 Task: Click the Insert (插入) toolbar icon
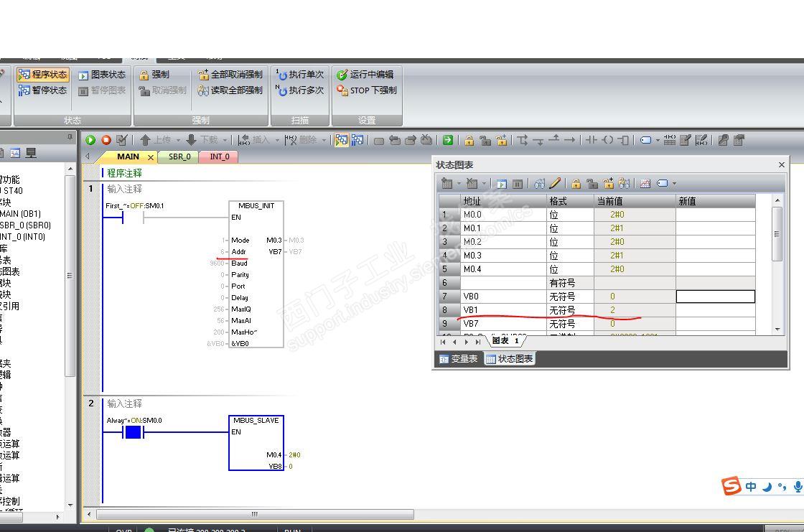point(243,140)
